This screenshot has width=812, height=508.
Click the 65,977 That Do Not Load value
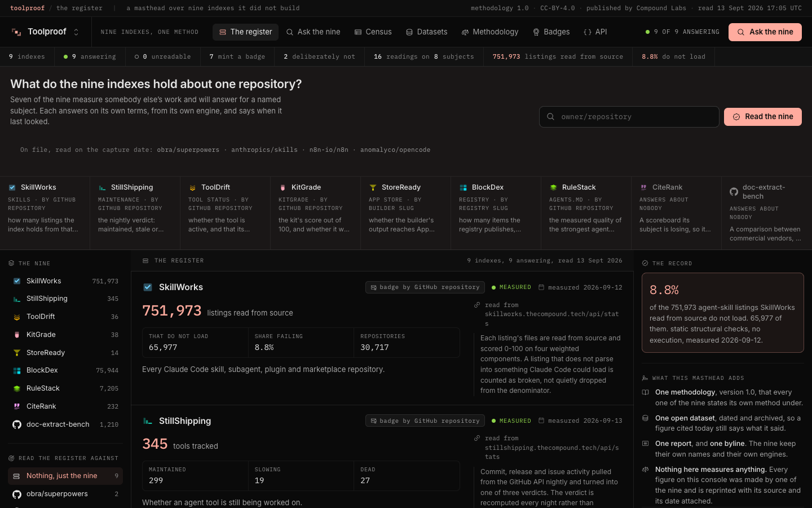163,348
